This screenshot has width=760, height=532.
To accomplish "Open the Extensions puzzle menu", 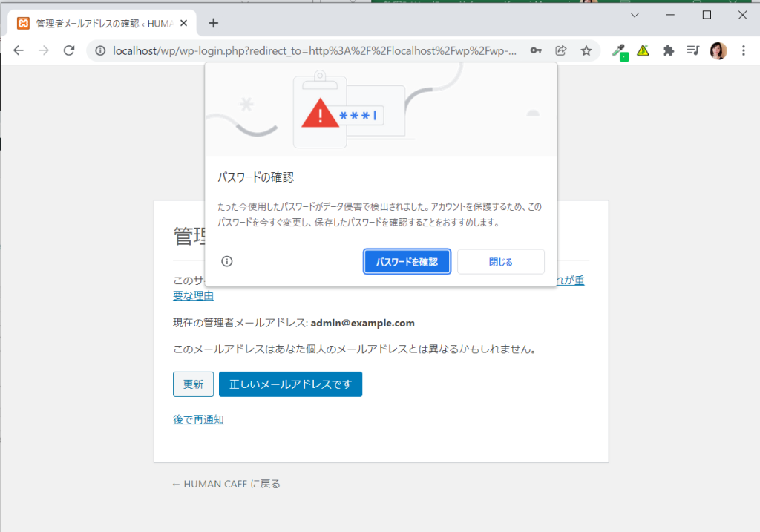I will pos(668,50).
